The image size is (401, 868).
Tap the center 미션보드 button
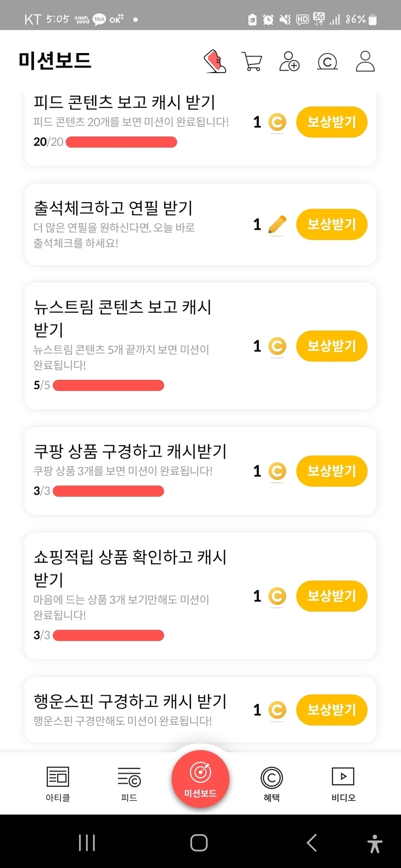200,778
